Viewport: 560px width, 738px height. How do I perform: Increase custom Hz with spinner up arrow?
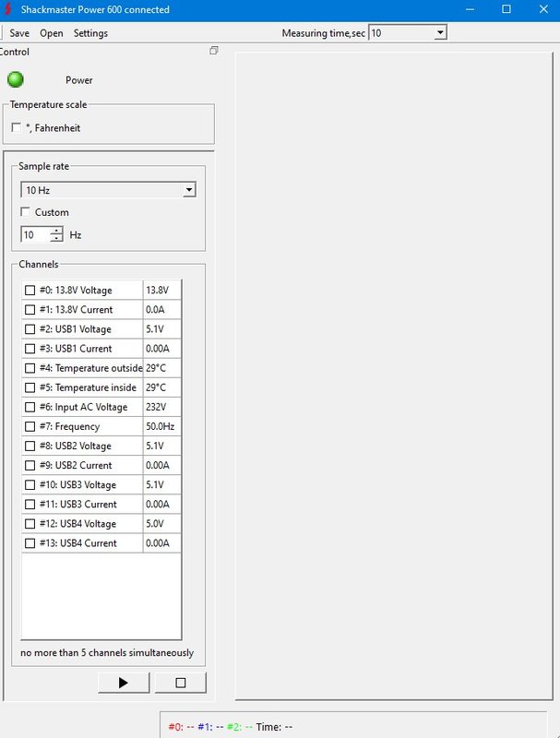[56, 231]
